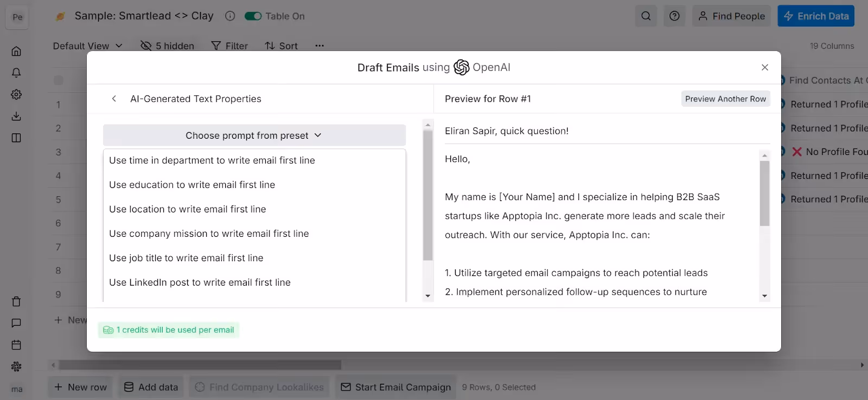Click the email subject line field
This screenshot has height=400, width=868.
coord(607,131)
